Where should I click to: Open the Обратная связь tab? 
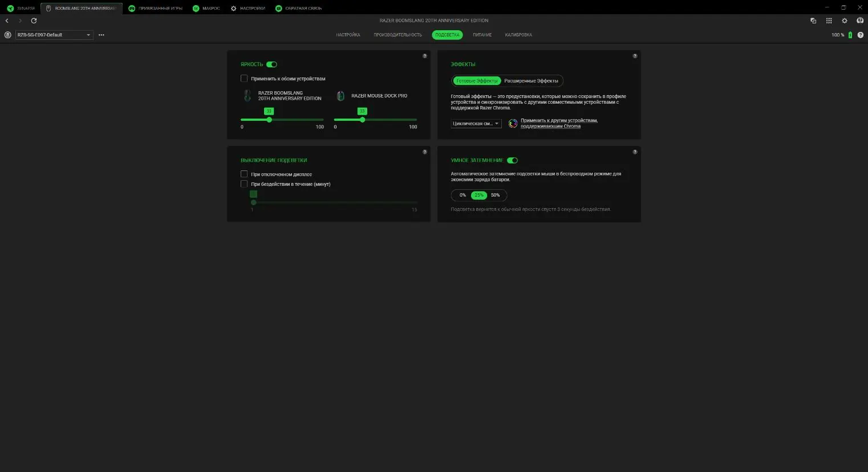click(x=298, y=8)
